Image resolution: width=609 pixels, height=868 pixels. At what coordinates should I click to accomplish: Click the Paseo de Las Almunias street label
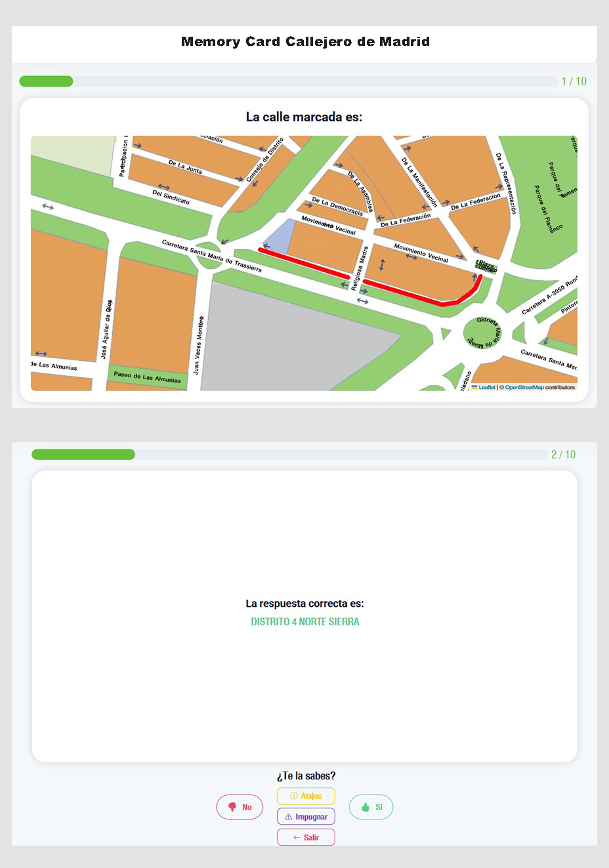pos(147,377)
